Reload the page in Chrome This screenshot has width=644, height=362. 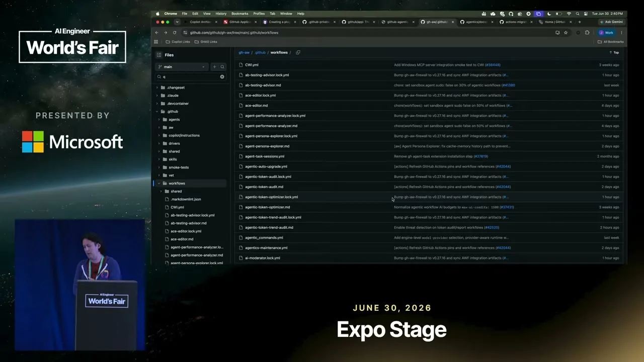point(174,33)
